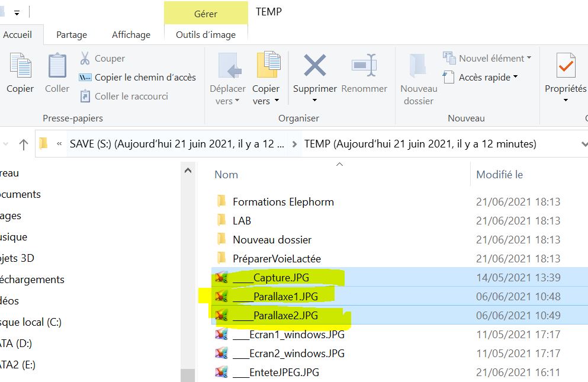Screen dimensions: 588x382
Task: Click the navigation pane scroll up arrow
Action: click(188, 171)
